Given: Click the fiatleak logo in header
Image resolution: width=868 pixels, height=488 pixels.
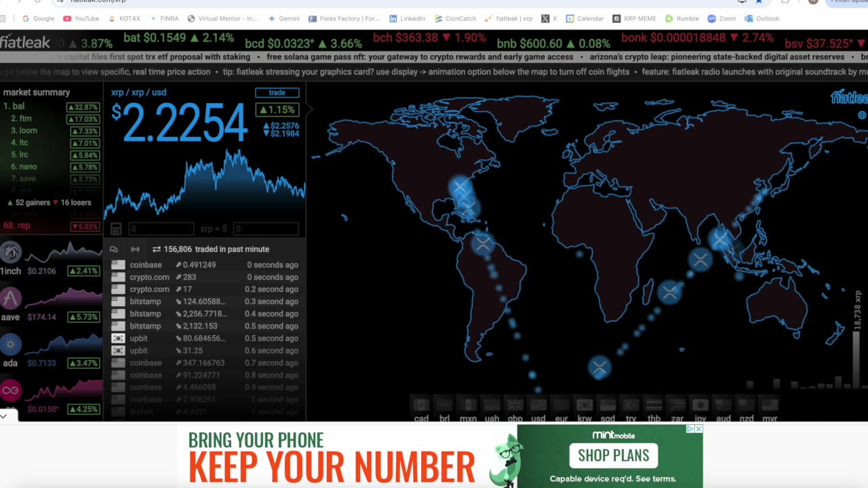Looking at the screenshot, I should click(25, 43).
